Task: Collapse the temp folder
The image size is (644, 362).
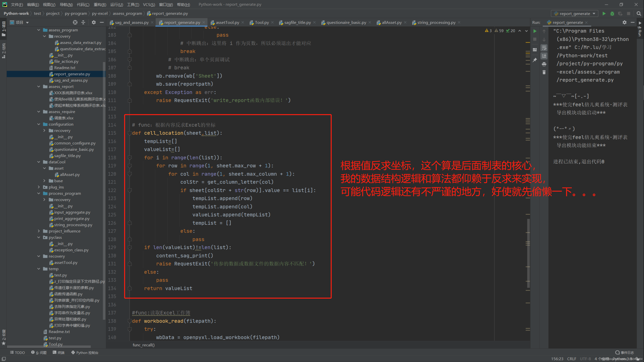Action: point(39,269)
